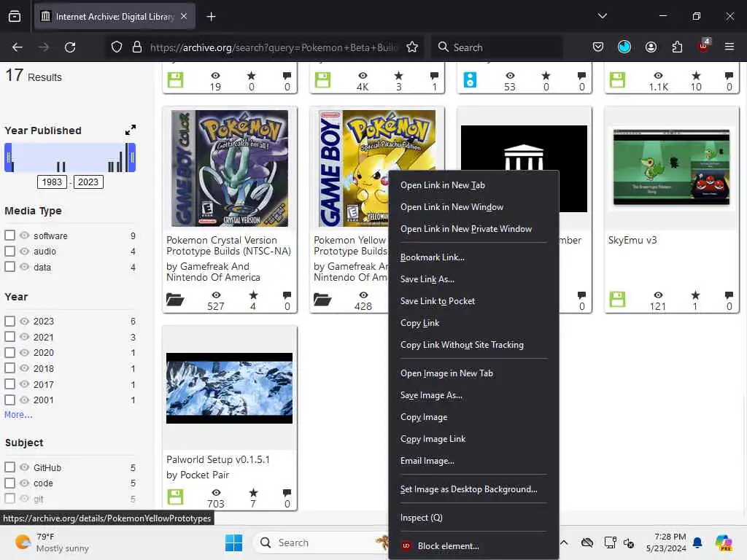Viewport: 747px width, 560px height.
Task: Close the Internet Archive tab
Action: 184,17
